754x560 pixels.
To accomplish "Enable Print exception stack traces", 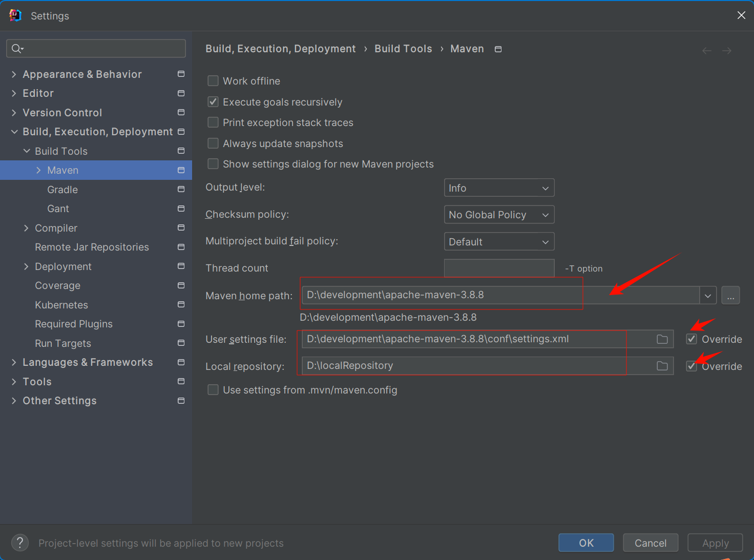I will (x=213, y=122).
